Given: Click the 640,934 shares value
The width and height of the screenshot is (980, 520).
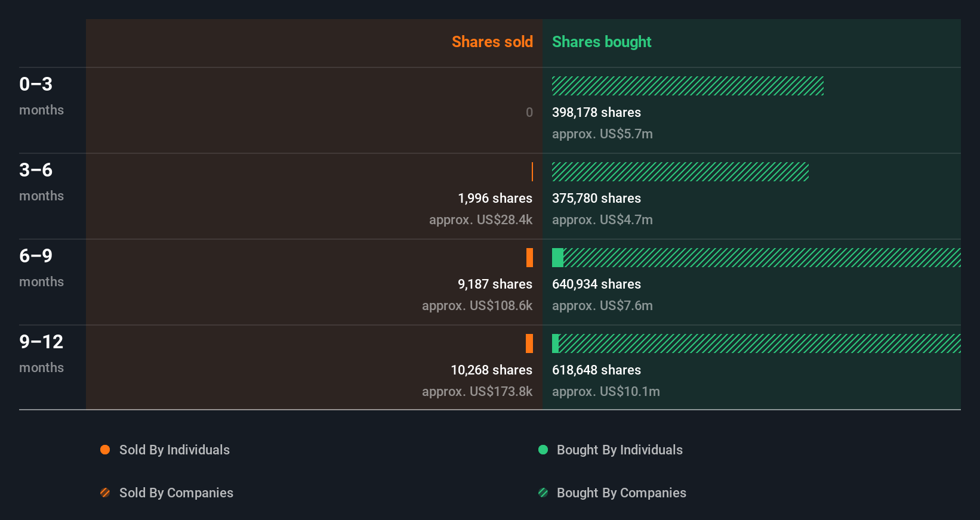Looking at the screenshot, I should pyautogui.click(x=596, y=284).
